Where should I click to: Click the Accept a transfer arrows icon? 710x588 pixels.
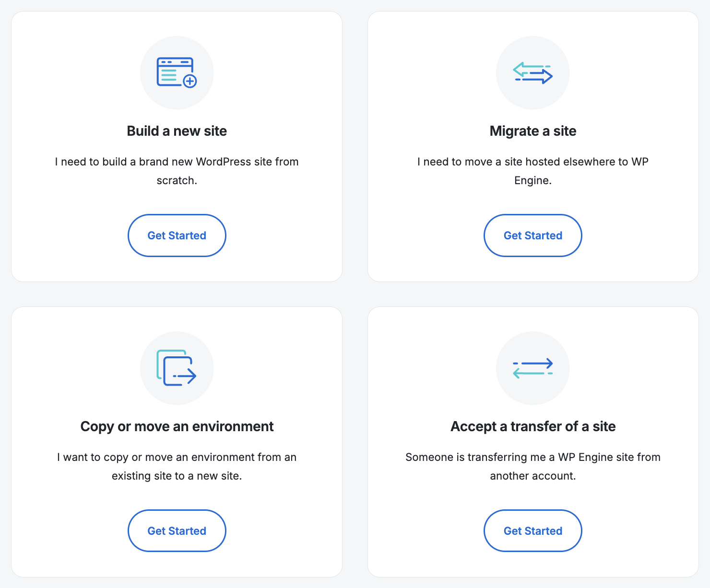(532, 368)
